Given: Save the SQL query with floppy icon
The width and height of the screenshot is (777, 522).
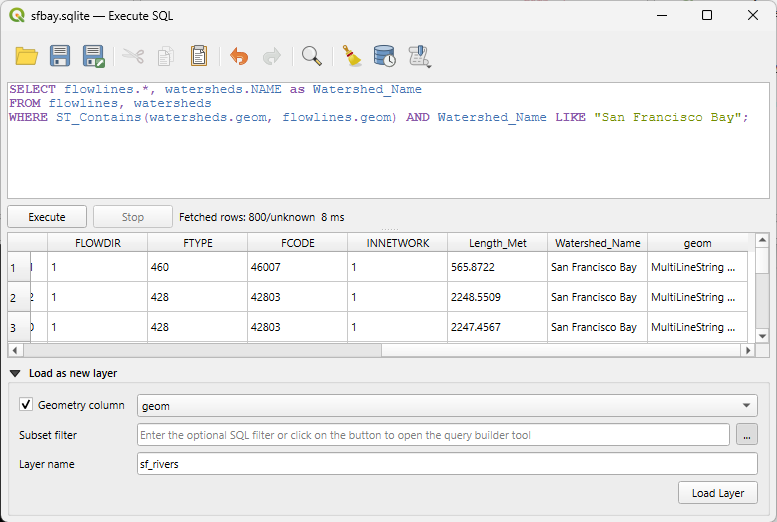Looking at the screenshot, I should pyautogui.click(x=60, y=56).
